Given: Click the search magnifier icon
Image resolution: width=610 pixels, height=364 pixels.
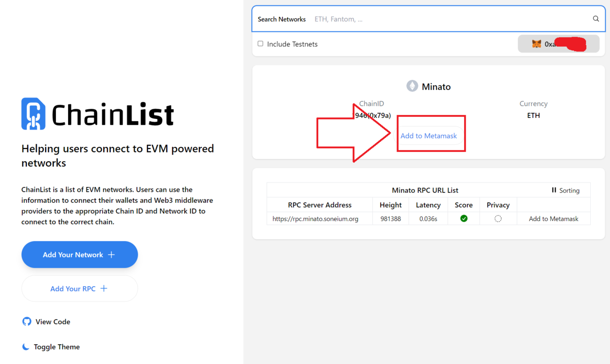Looking at the screenshot, I should tap(596, 19).
